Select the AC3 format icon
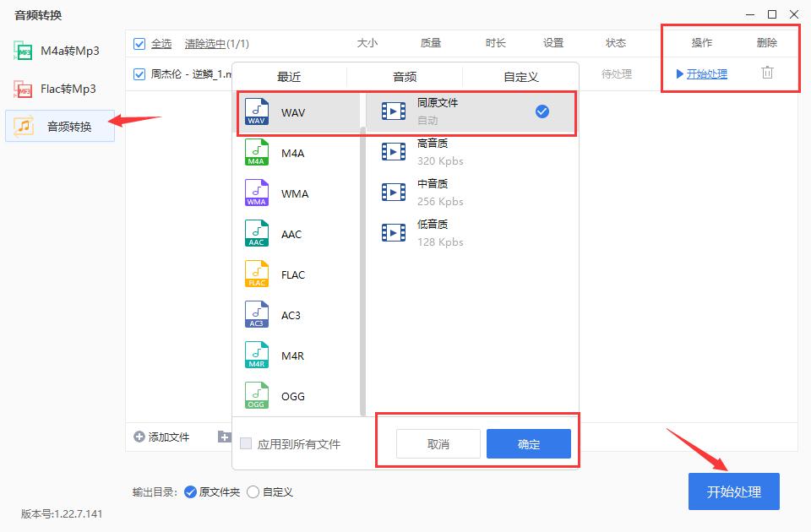 pos(257,314)
